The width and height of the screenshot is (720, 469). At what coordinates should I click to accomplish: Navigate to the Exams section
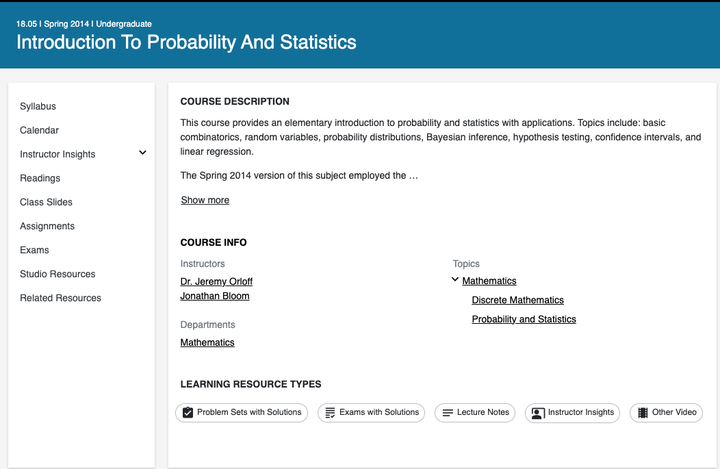[x=34, y=250]
